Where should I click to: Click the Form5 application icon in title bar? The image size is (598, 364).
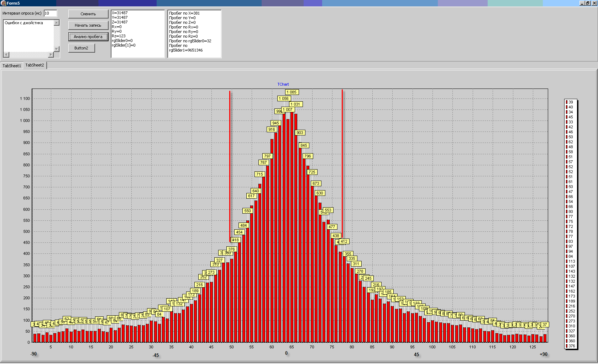(x=3, y=3)
